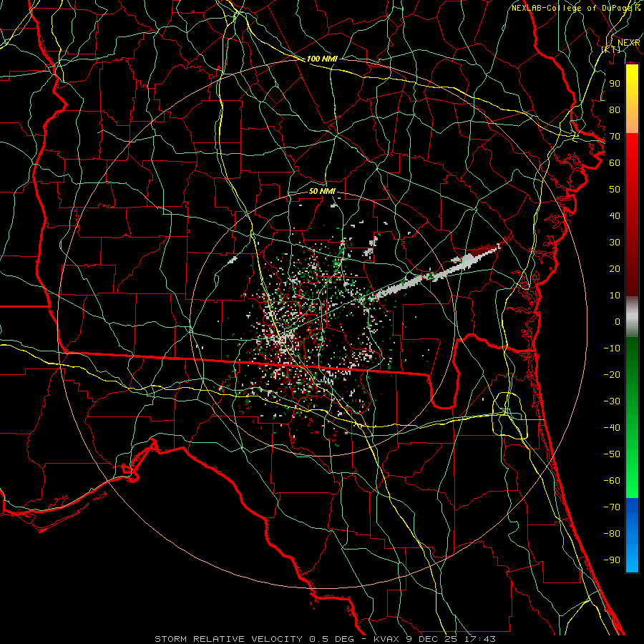
Task: Select the -10 value on the velocity scale
Action: pos(612,348)
